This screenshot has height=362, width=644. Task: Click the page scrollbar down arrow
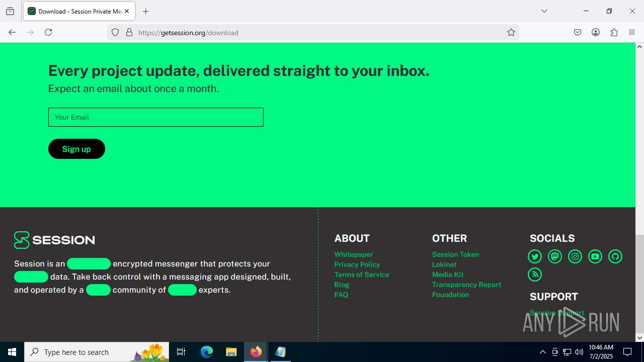click(639, 338)
